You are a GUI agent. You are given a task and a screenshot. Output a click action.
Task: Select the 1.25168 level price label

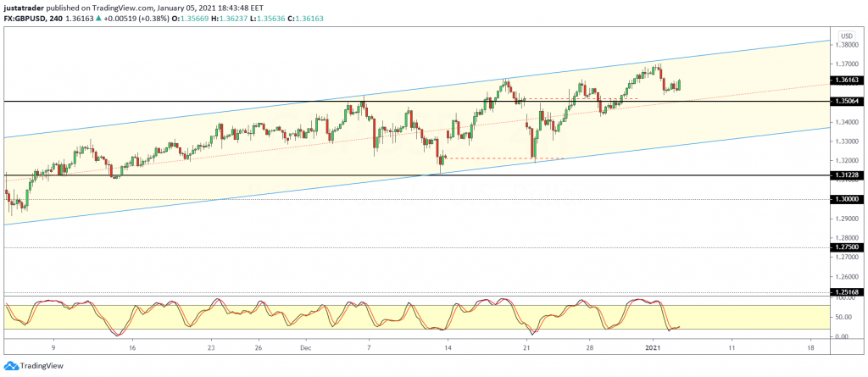pyautogui.click(x=848, y=292)
